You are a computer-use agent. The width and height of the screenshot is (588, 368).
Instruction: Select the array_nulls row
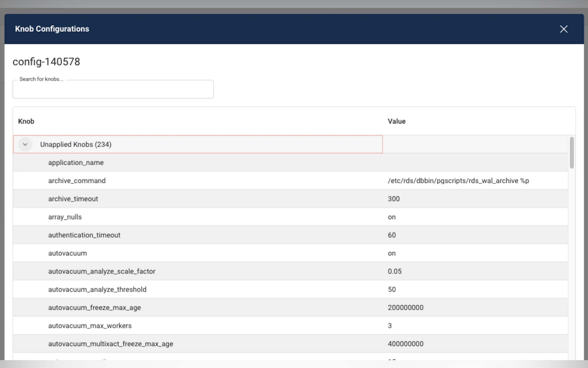click(x=65, y=217)
